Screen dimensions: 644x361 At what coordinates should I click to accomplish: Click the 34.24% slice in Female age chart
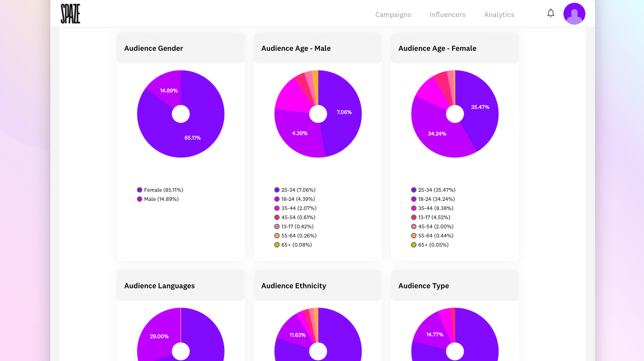click(x=437, y=134)
